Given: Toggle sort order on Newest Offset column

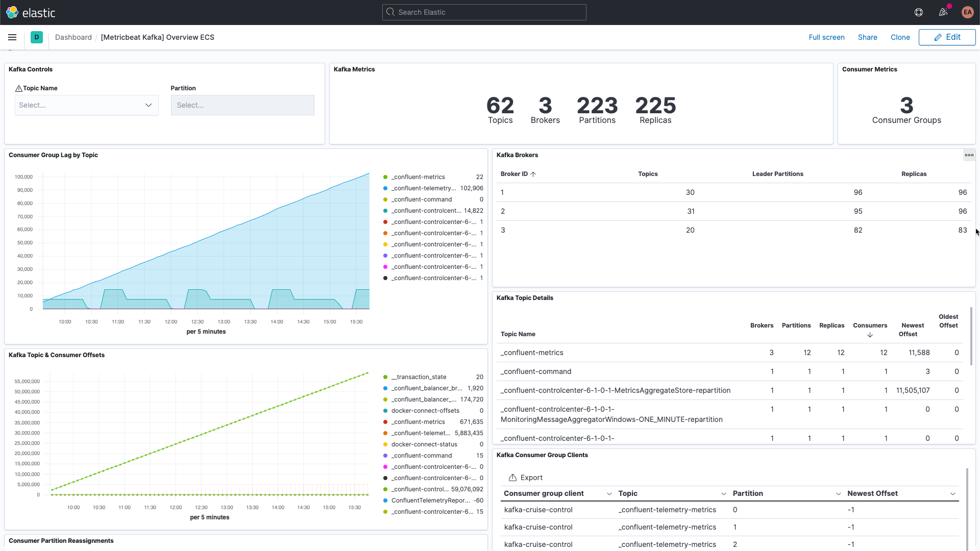Looking at the screenshot, I should point(912,330).
